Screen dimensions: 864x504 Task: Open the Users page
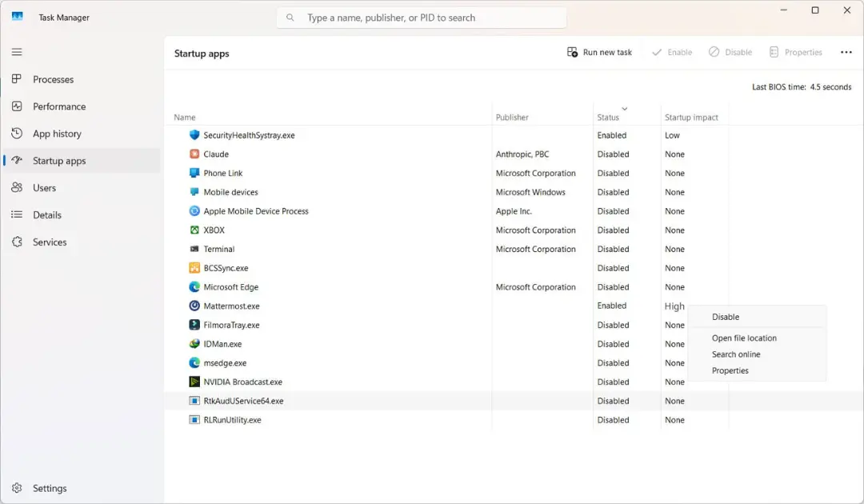coord(82,188)
